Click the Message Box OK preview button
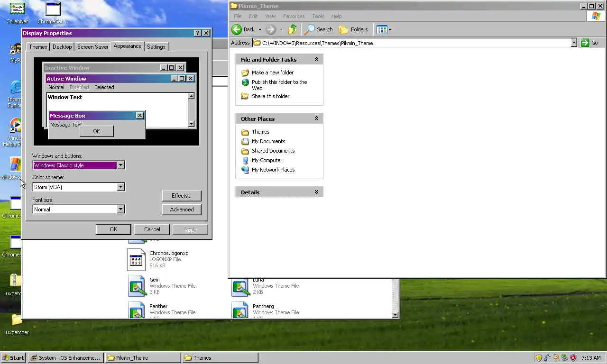 (x=97, y=131)
